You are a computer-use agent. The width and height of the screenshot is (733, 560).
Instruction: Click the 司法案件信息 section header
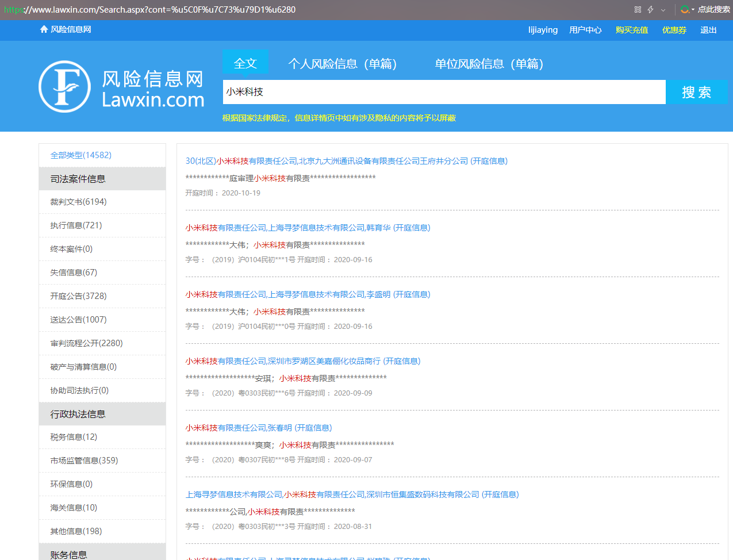102,179
